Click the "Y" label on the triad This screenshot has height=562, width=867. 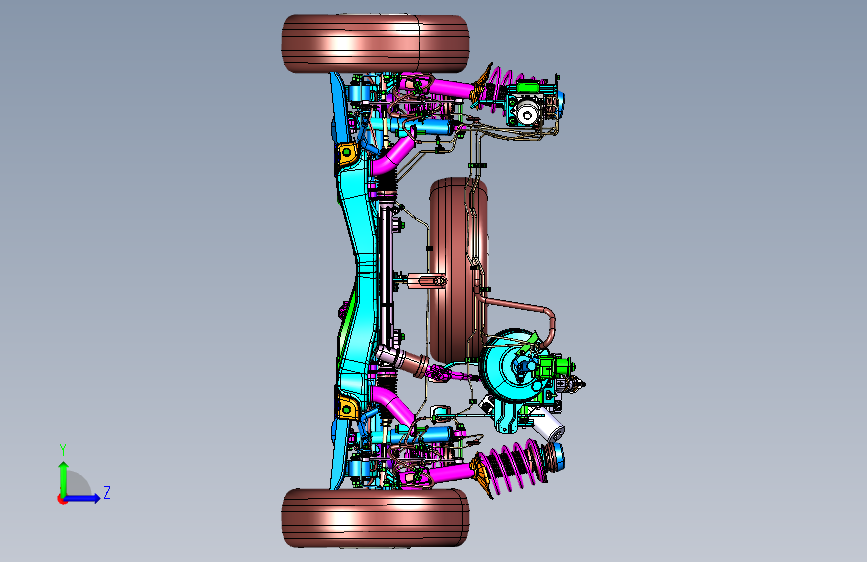click(x=63, y=450)
